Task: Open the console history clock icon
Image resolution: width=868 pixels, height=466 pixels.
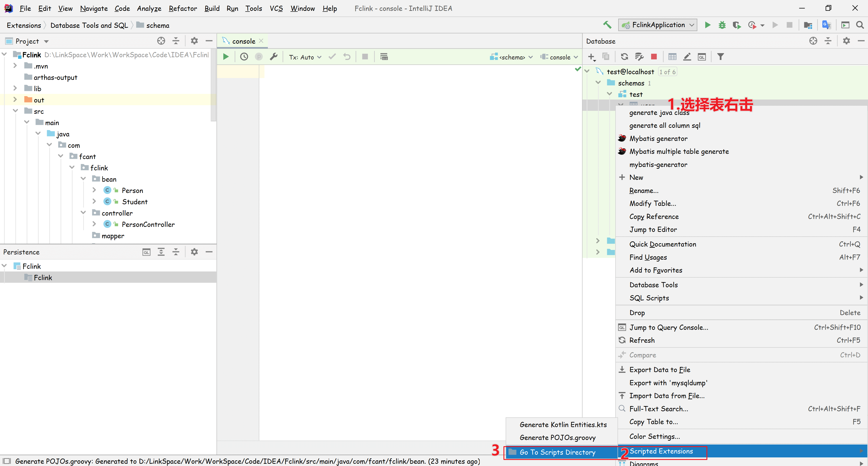Action: [x=244, y=57]
